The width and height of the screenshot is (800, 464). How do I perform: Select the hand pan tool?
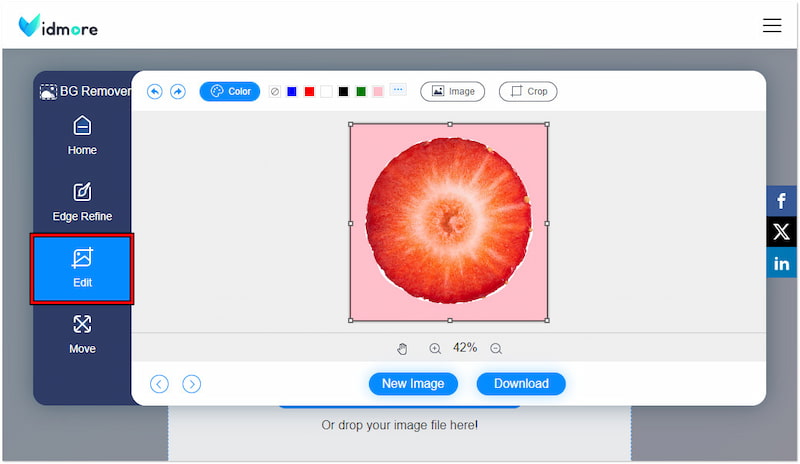tap(402, 348)
